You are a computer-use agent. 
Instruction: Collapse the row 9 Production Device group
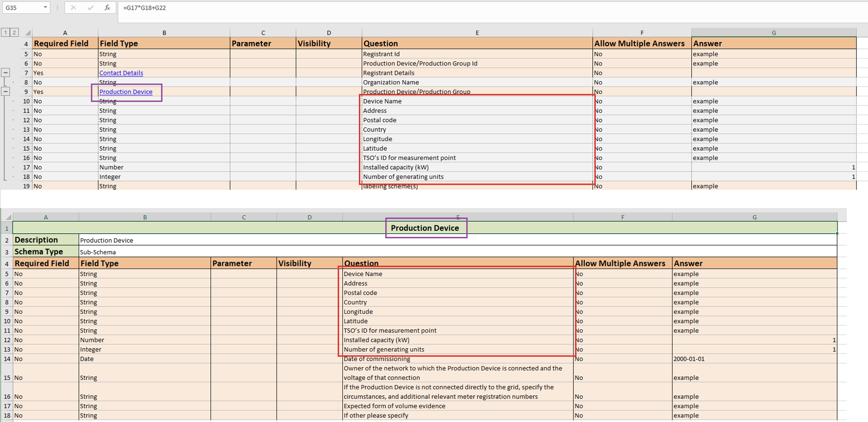pyautogui.click(x=6, y=92)
